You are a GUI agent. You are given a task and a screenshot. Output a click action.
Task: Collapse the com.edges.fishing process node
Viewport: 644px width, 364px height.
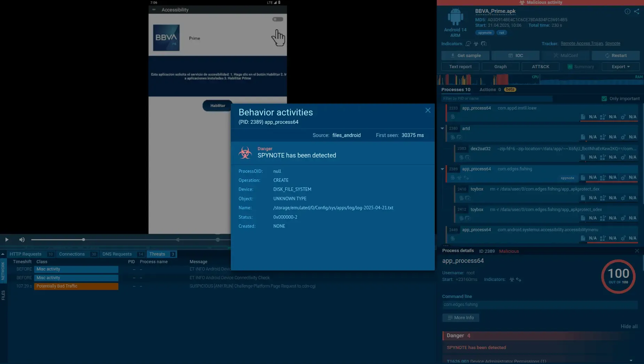tap(442, 169)
